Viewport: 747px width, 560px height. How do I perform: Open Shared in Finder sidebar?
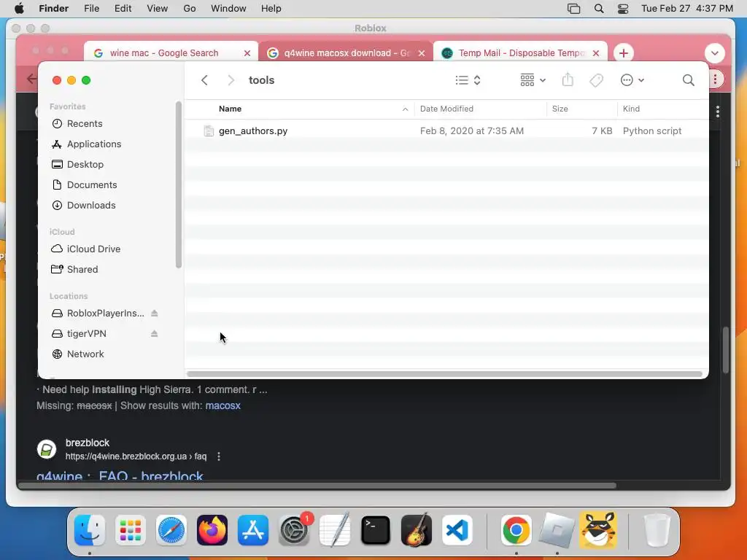(82, 270)
